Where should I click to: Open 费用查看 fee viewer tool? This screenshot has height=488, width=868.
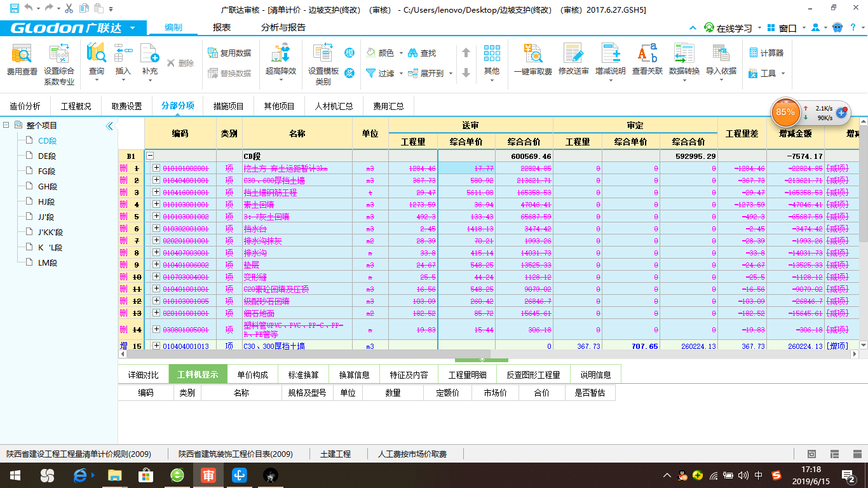(22, 61)
